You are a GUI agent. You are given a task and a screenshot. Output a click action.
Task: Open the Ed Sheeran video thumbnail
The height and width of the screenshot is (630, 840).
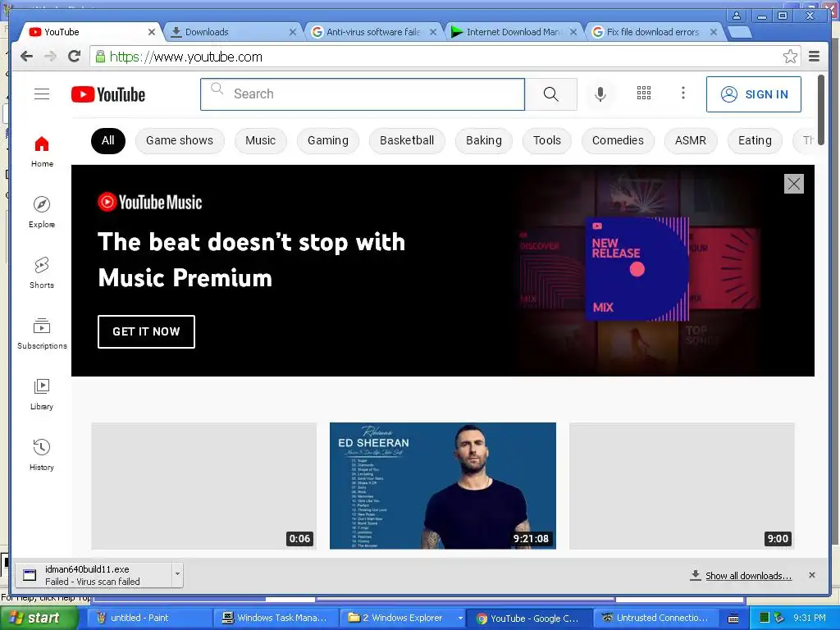(x=442, y=486)
